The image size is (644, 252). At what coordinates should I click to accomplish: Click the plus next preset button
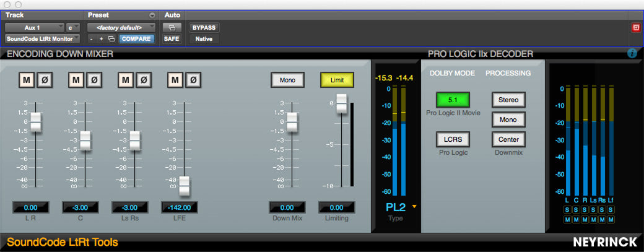click(101, 39)
